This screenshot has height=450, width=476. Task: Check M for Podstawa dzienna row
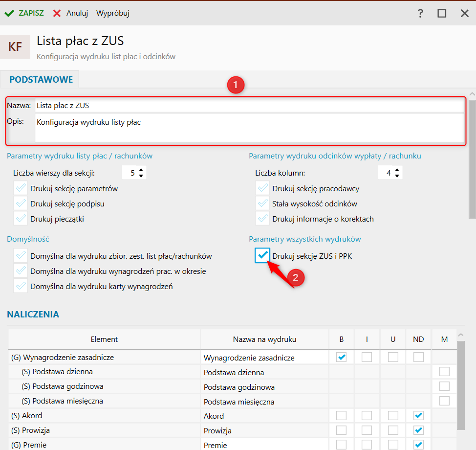pyautogui.click(x=444, y=372)
